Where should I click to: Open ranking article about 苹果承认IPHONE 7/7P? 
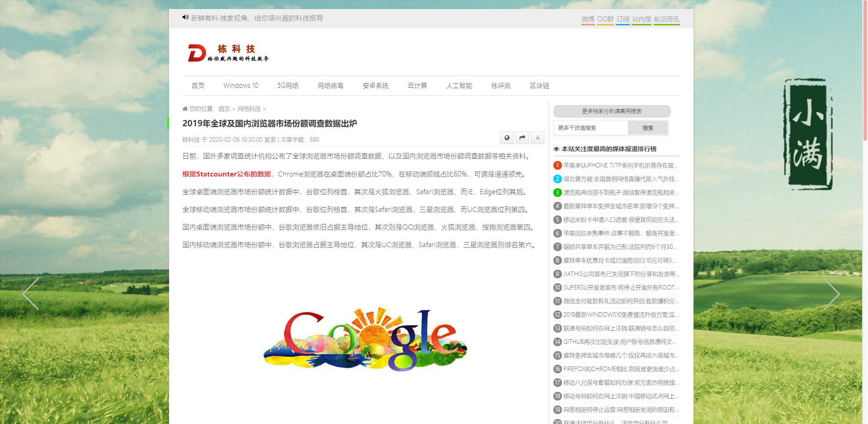click(621, 166)
